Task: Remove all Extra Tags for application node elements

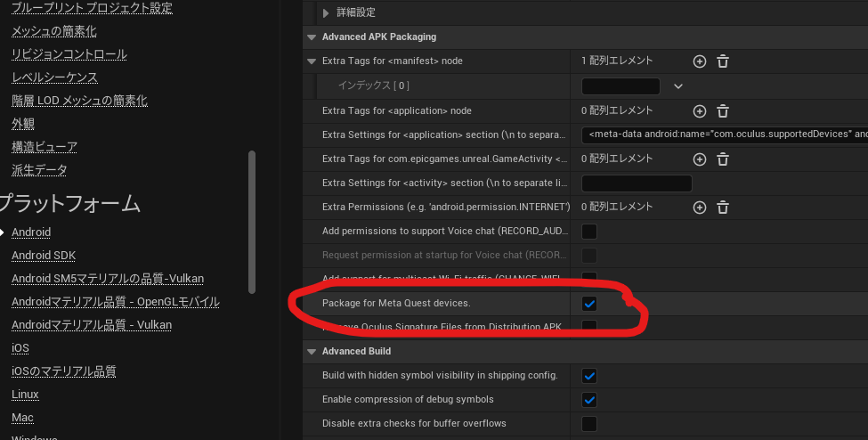Action: [723, 111]
